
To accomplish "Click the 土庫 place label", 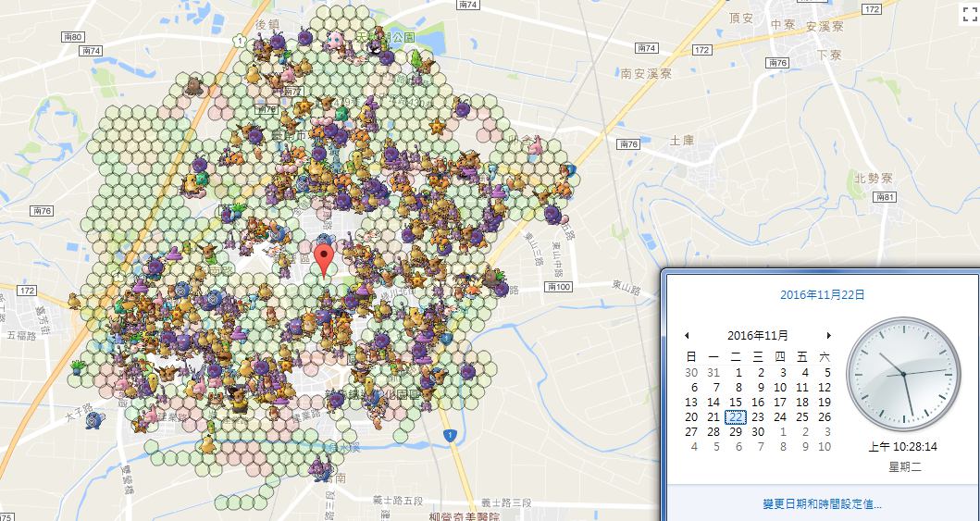I will coord(680,140).
